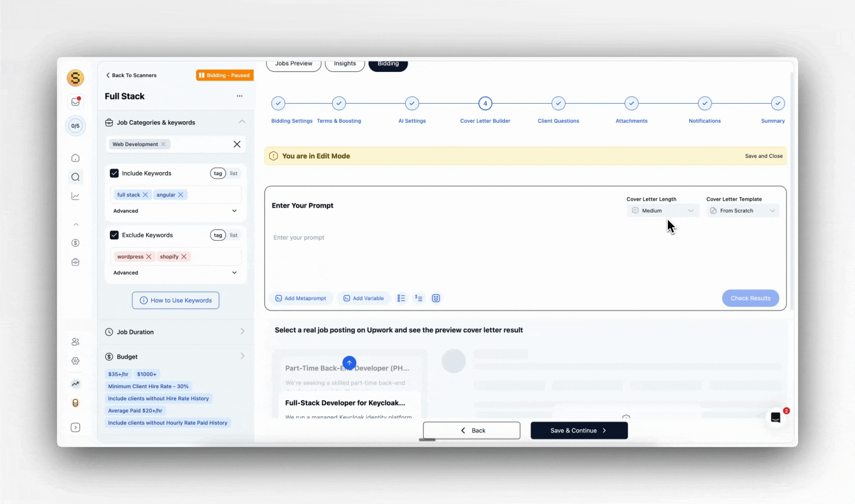Insert a bulleted list in prompt
Image resolution: width=855 pixels, height=504 pixels.
tap(401, 298)
